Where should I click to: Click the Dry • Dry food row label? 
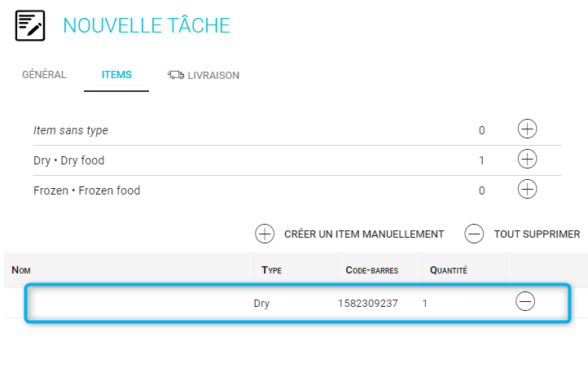click(x=69, y=160)
